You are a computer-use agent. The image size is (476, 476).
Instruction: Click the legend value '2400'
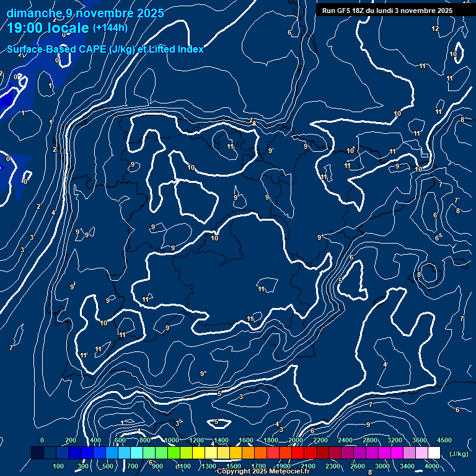pyautogui.click(x=345, y=440)
